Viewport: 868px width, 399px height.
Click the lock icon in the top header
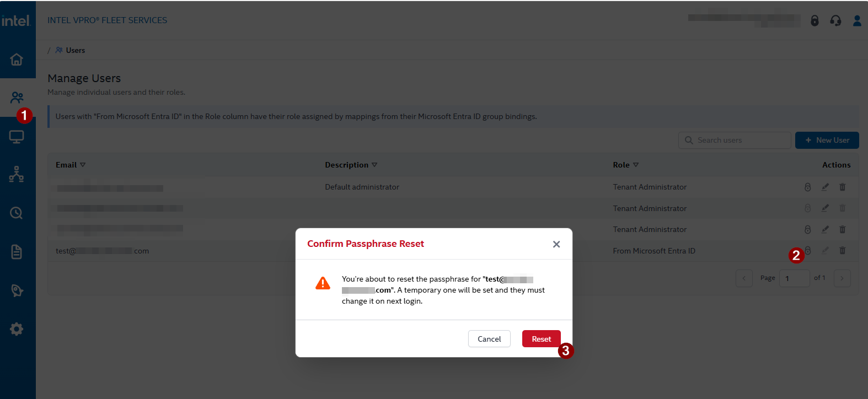point(815,21)
